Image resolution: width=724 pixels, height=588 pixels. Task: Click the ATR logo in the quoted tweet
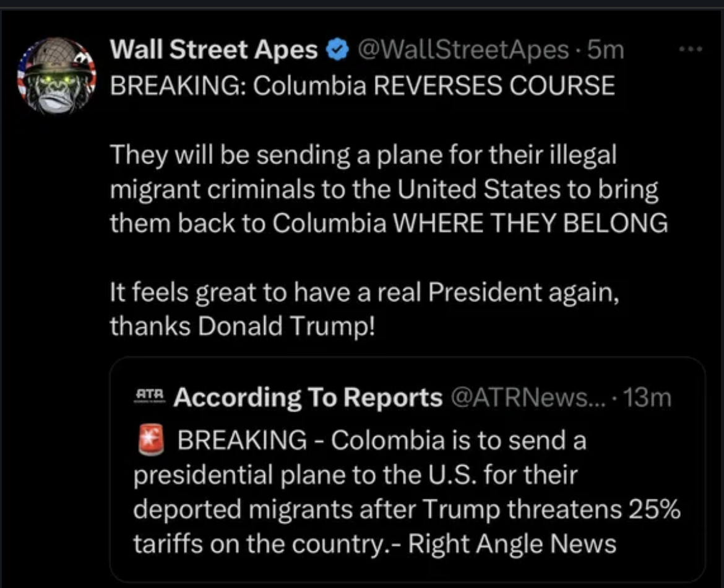[x=150, y=396]
